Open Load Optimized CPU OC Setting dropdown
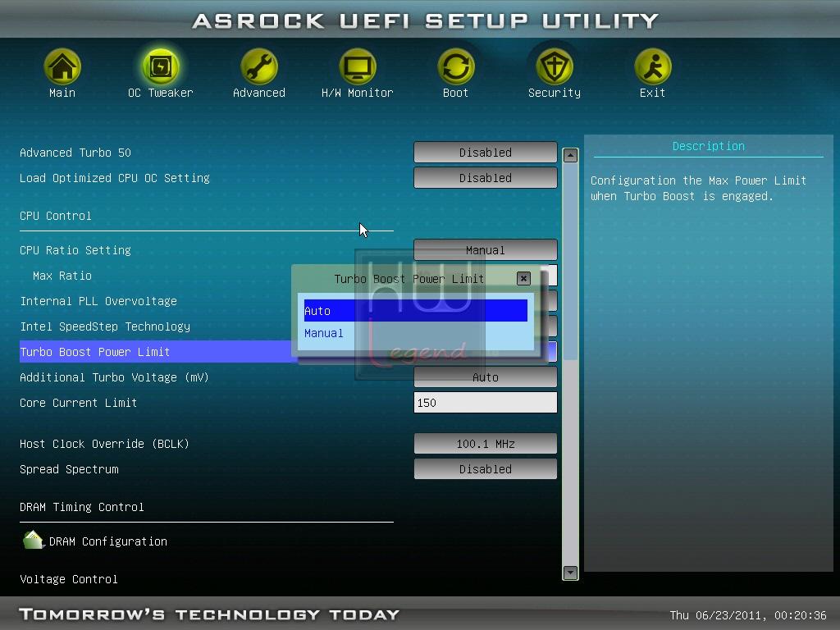Screen dimensions: 840x630 coord(486,178)
